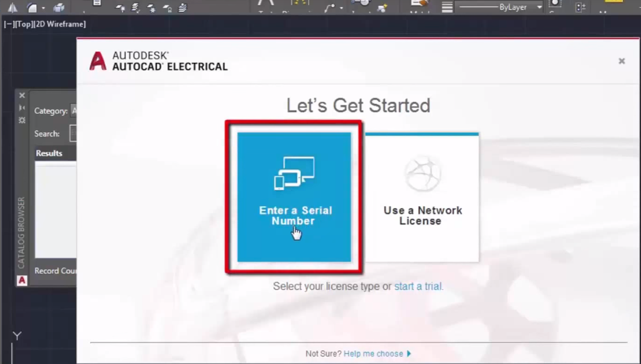The height and width of the screenshot is (364, 641).
Task: Click the Autodesk logo on the Catalog Browser
Action: click(21, 280)
